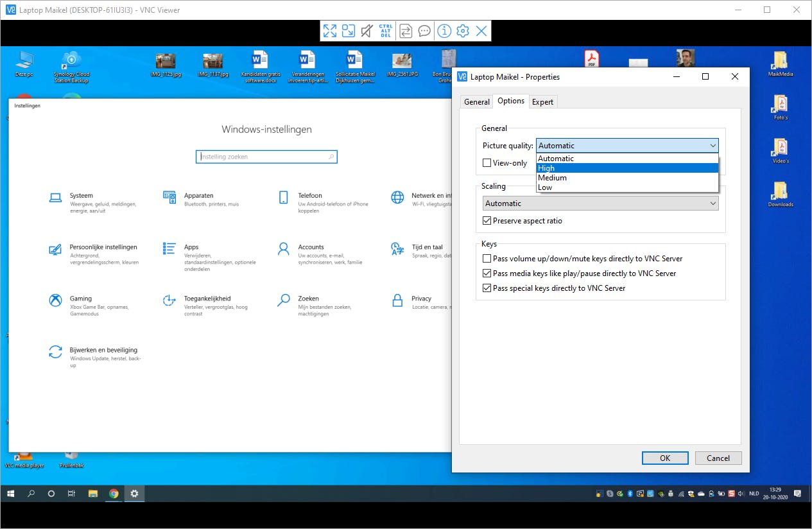The width and height of the screenshot is (812, 529).
Task: Click the scale-to-window icon in VNC toolbar
Action: tap(349, 31)
